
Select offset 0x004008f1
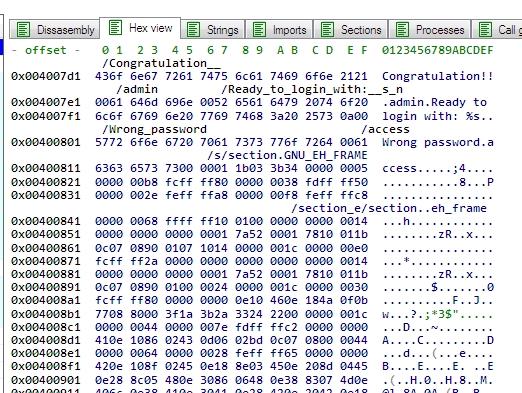pos(46,367)
